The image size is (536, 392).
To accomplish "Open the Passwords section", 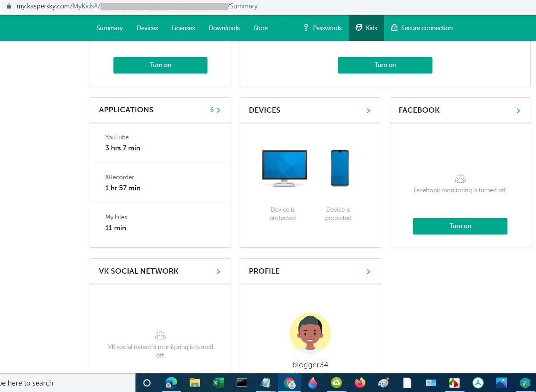I will (x=322, y=28).
